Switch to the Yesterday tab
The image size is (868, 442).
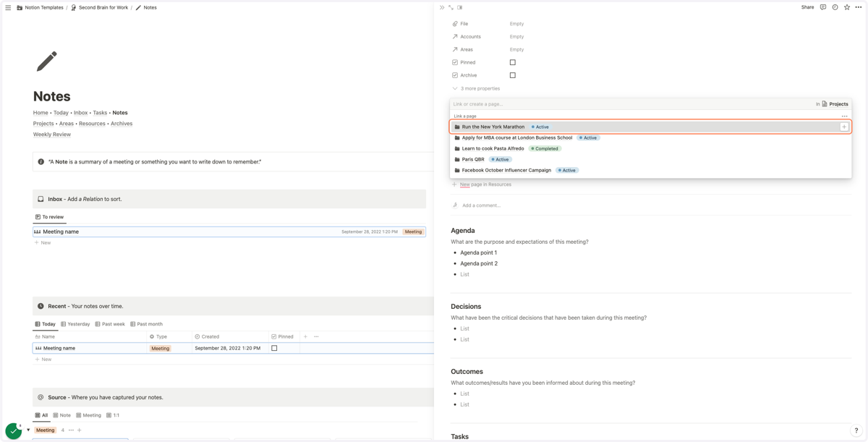(75, 324)
